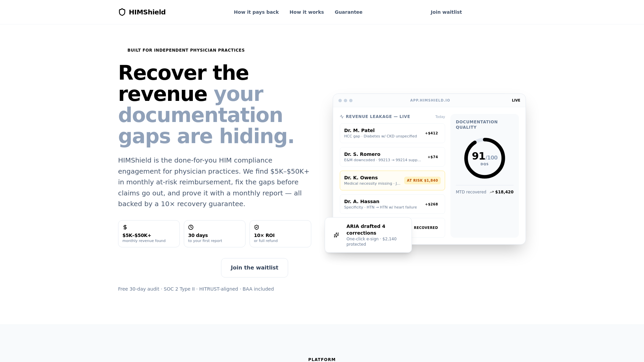Click the clock icon above 30 days
The height and width of the screenshot is (362, 644).
[191, 227]
